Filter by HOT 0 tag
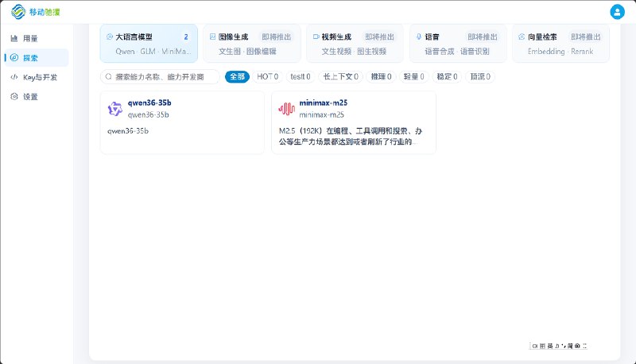Screen dimensions: 636x364 (x=268, y=76)
